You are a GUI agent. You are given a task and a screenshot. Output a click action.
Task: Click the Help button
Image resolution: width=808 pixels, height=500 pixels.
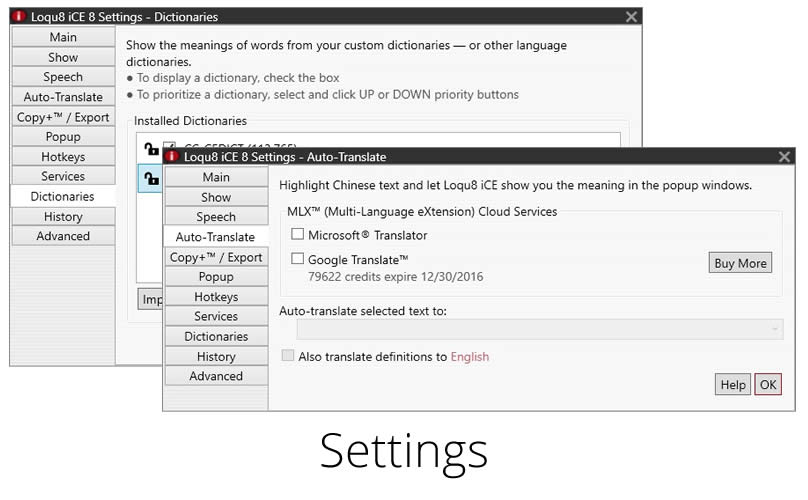[733, 385]
